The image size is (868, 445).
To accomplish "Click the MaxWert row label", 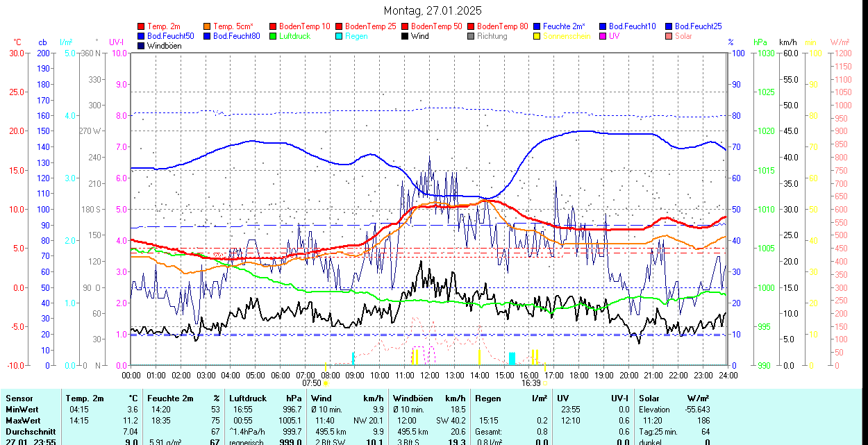I will [24, 421].
